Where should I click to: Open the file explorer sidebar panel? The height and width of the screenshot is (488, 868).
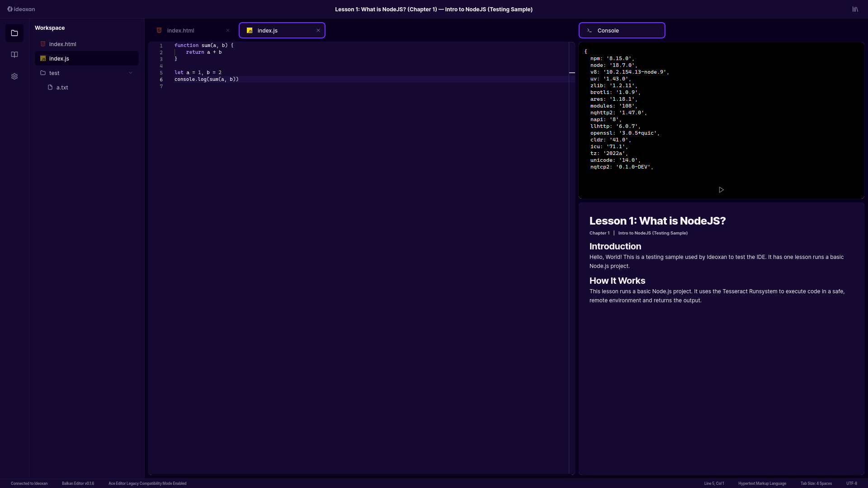pos(14,33)
